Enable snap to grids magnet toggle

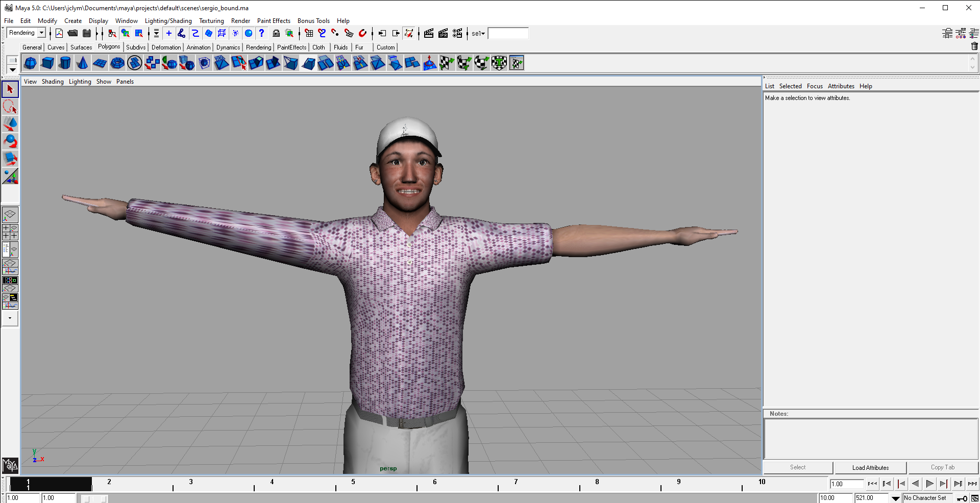pos(308,33)
